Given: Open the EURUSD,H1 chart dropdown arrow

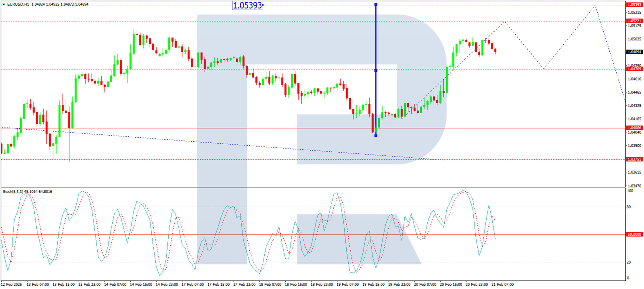Looking at the screenshot, I should click(4, 4).
